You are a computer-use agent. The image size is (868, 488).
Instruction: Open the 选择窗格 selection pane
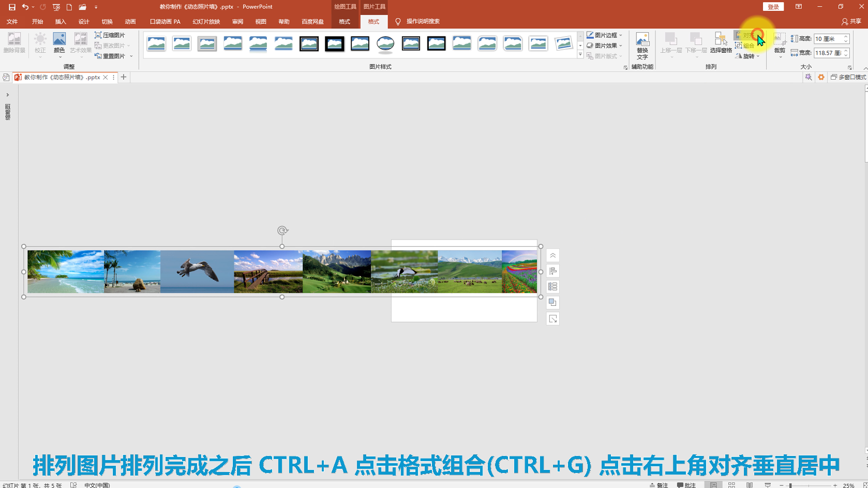(721, 43)
